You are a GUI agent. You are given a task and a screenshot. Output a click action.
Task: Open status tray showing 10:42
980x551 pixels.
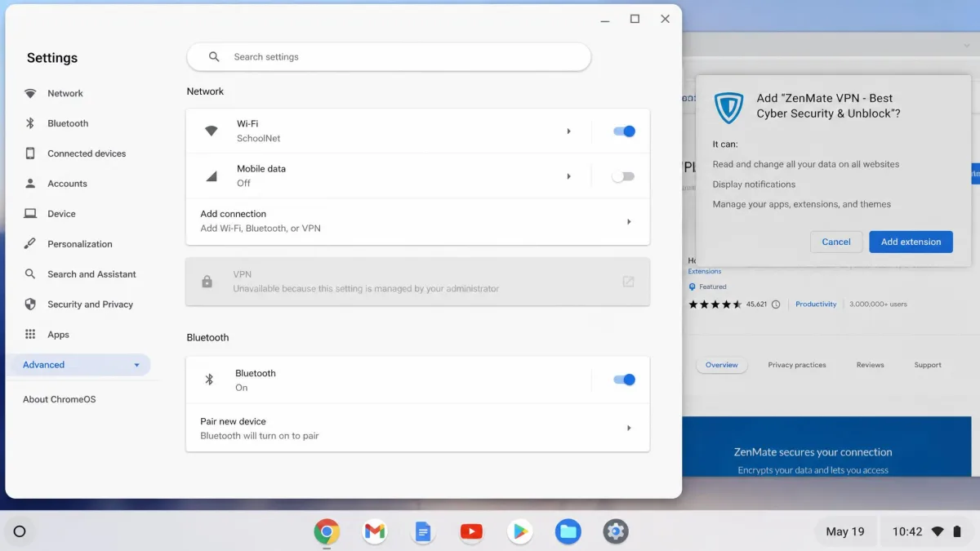point(926,531)
